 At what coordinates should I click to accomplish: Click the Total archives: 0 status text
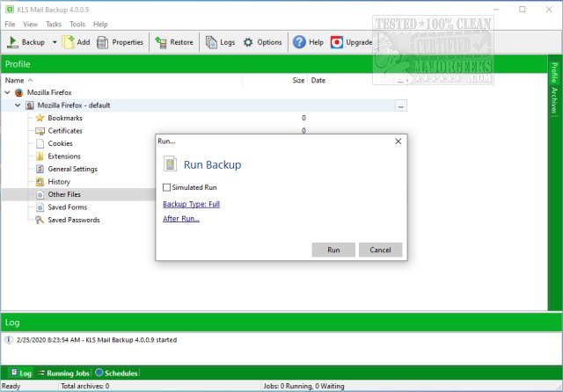(x=85, y=386)
